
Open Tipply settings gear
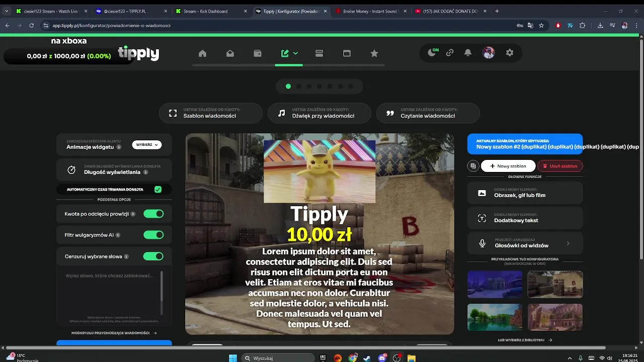click(510, 52)
